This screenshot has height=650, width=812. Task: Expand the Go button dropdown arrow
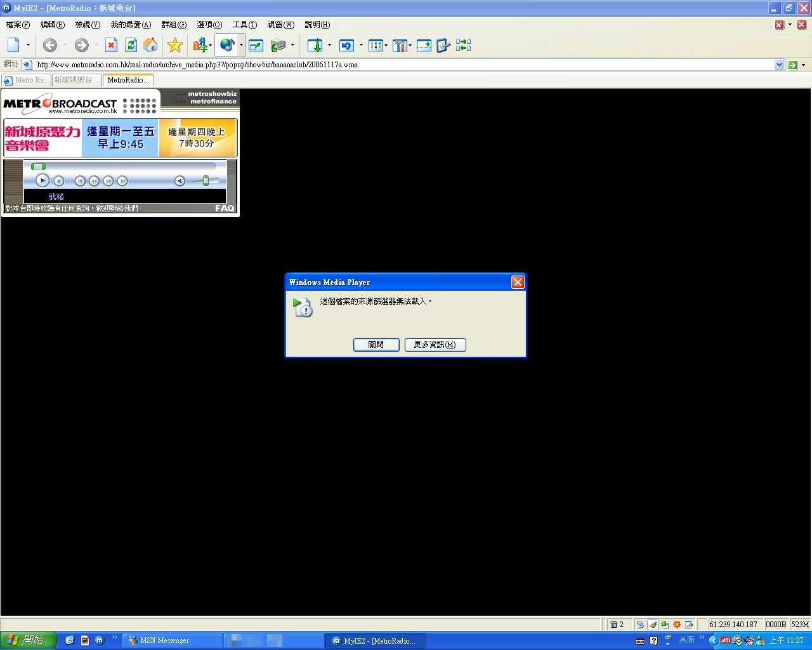coord(803,65)
